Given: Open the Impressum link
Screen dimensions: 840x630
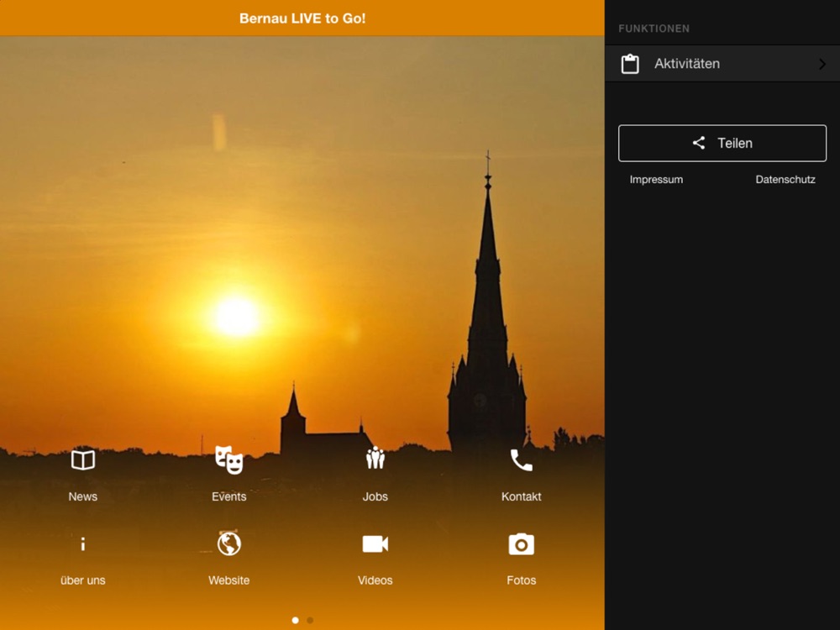Looking at the screenshot, I should coord(656,180).
